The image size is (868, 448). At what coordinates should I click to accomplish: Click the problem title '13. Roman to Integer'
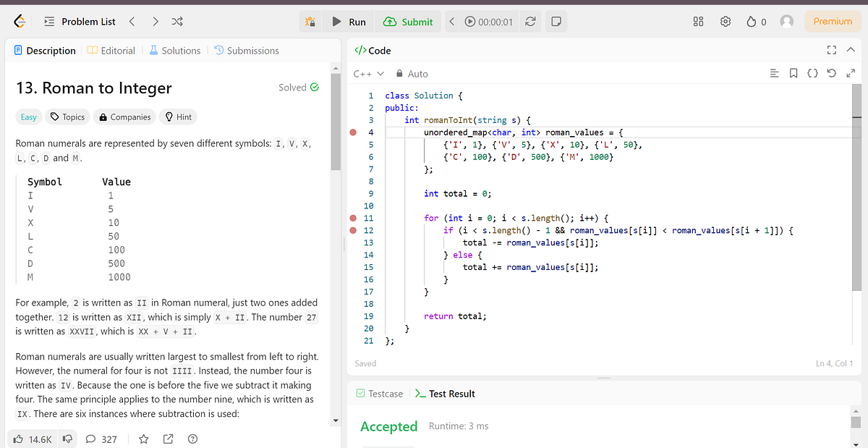(x=94, y=88)
